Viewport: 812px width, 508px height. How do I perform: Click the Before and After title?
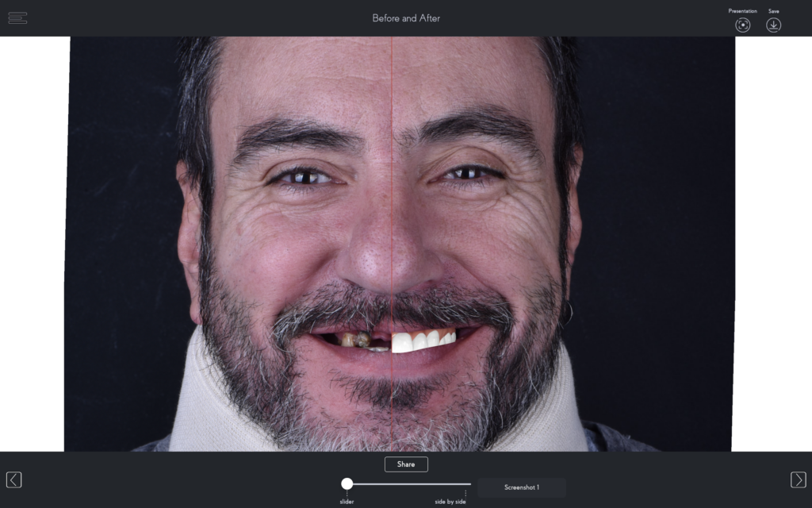click(x=406, y=18)
